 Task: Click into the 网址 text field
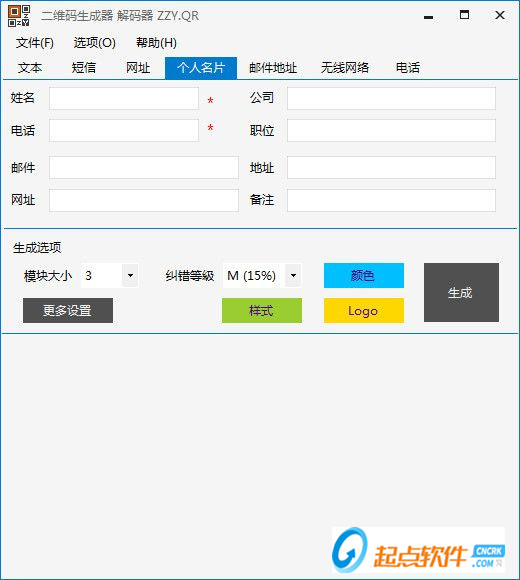point(144,200)
